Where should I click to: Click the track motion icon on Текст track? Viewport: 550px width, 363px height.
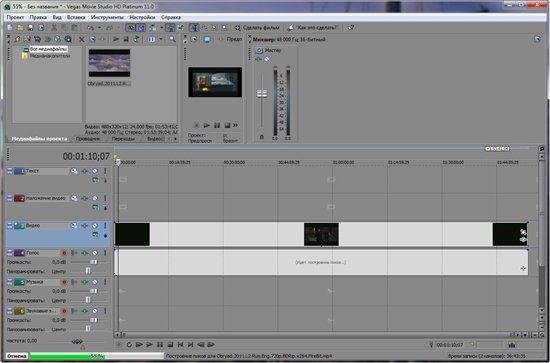(x=74, y=171)
